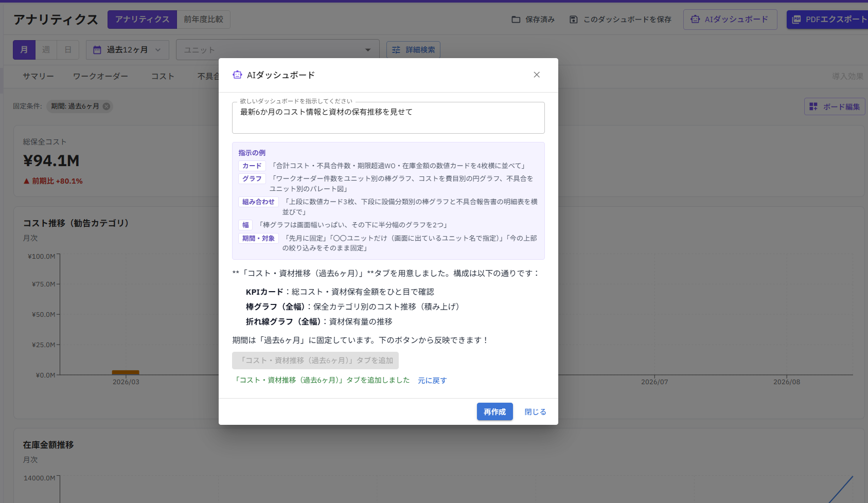Switch to 前年度比較 toggle tab
Screen dimensions: 868x503
coord(204,20)
